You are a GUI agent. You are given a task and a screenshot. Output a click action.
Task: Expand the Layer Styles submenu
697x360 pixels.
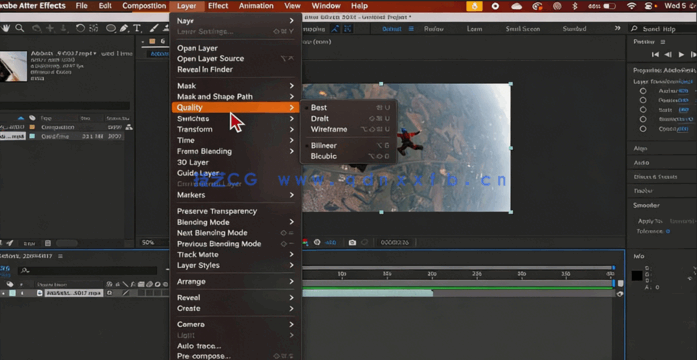(x=236, y=265)
